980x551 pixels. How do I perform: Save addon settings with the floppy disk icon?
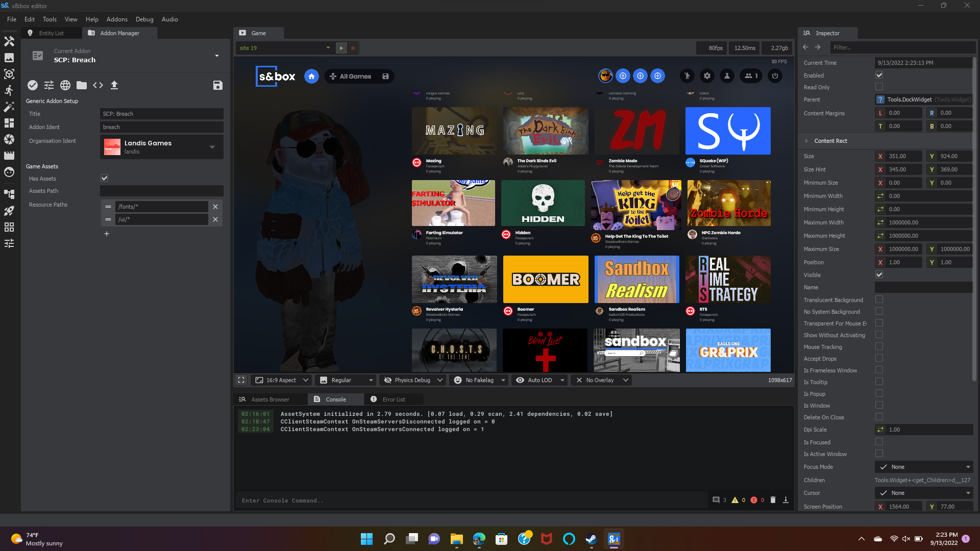218,85
